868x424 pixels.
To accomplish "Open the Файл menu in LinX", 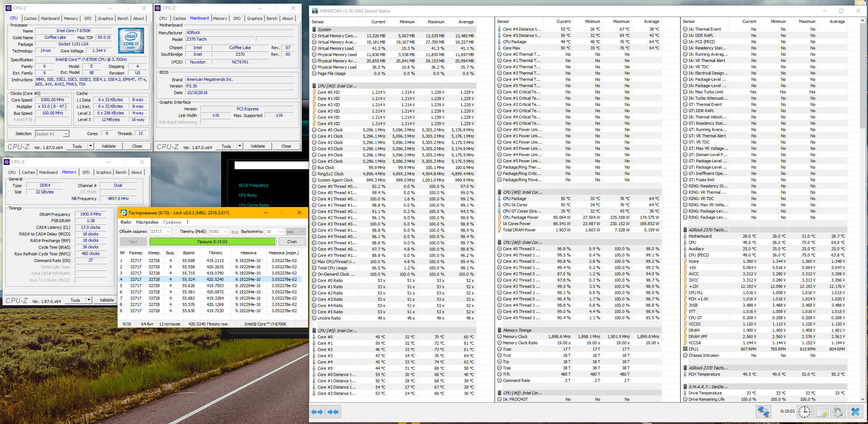I will pos(126,222).
